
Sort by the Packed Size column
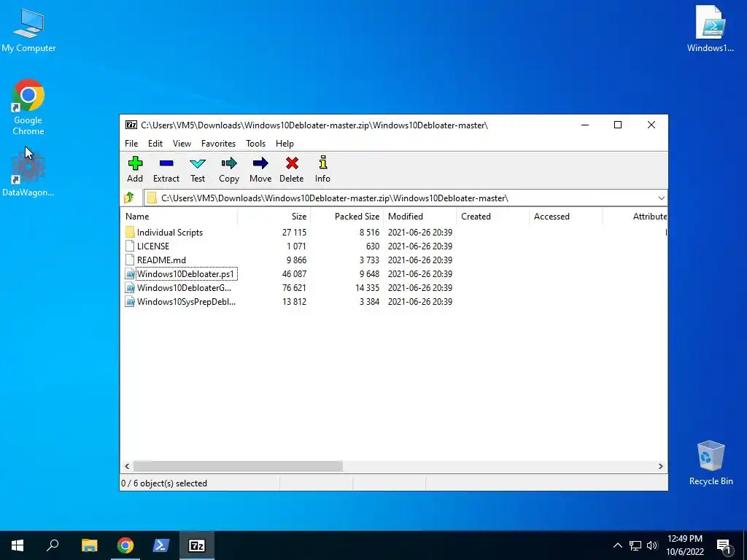pyautogui.click(x=347, y=216)
